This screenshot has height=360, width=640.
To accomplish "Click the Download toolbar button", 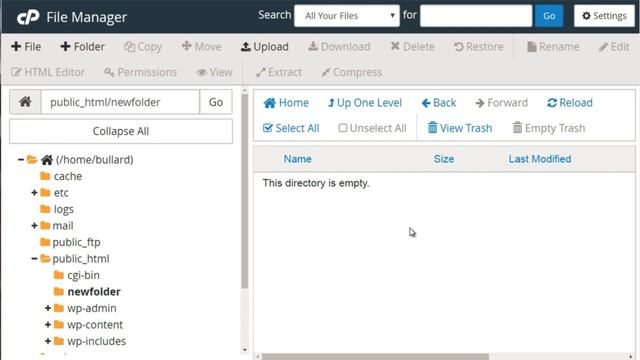I will coord(339,47).
